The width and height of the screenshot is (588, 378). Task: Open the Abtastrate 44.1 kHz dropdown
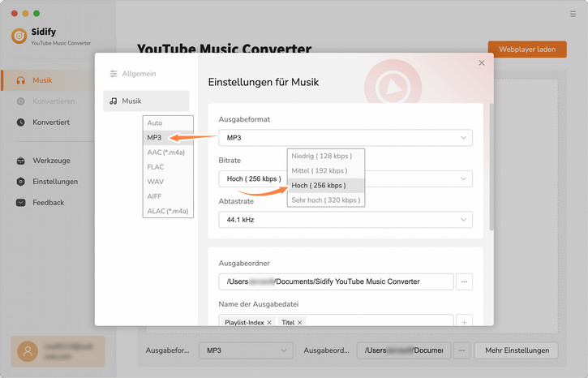tap(346, 220)
